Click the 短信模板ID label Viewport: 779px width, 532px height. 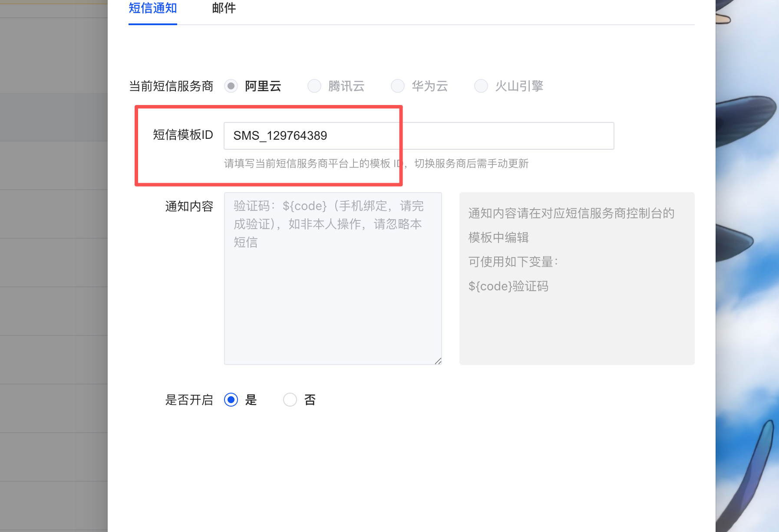coord(183,135)
